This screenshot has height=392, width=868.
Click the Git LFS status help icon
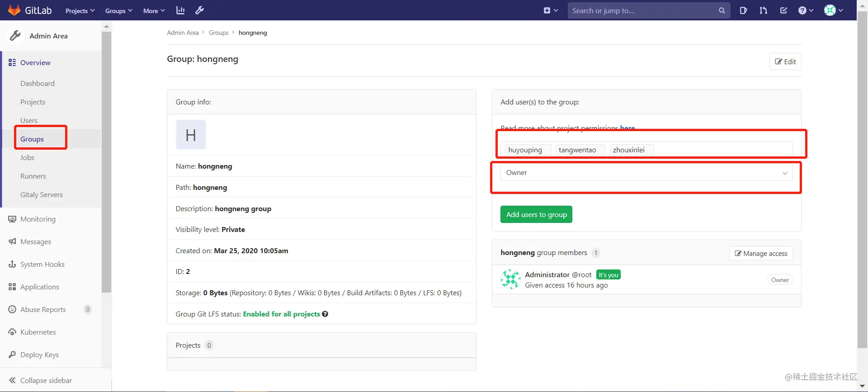[x=325, y=314]
